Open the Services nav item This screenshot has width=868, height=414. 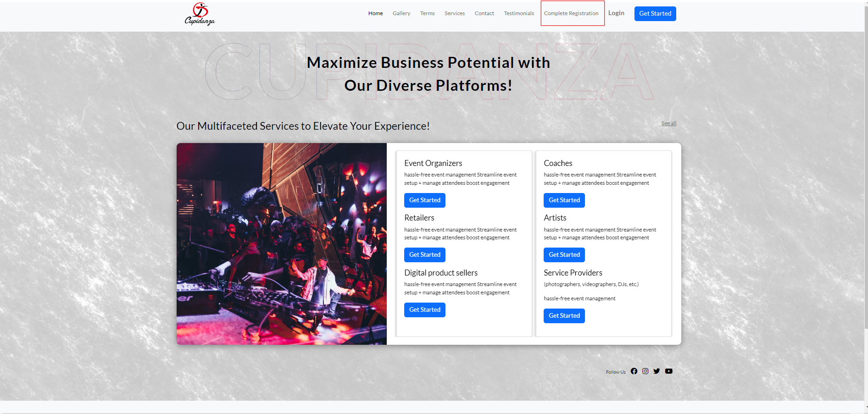(x=454, y=13)
